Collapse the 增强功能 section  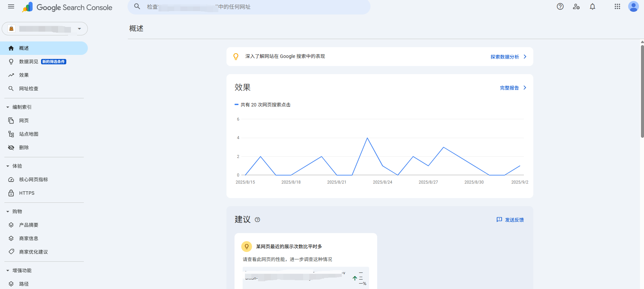coord(8,270)
